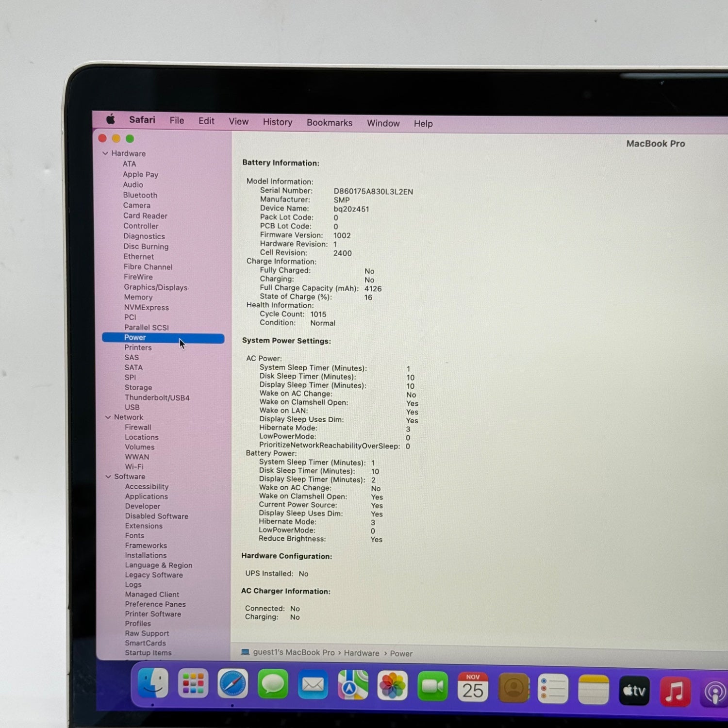Open the Apple TV dock icon

634,690
